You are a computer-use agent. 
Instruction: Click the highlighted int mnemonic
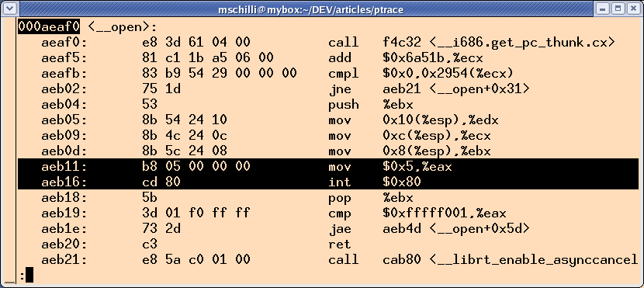click(x=340, y=182)
